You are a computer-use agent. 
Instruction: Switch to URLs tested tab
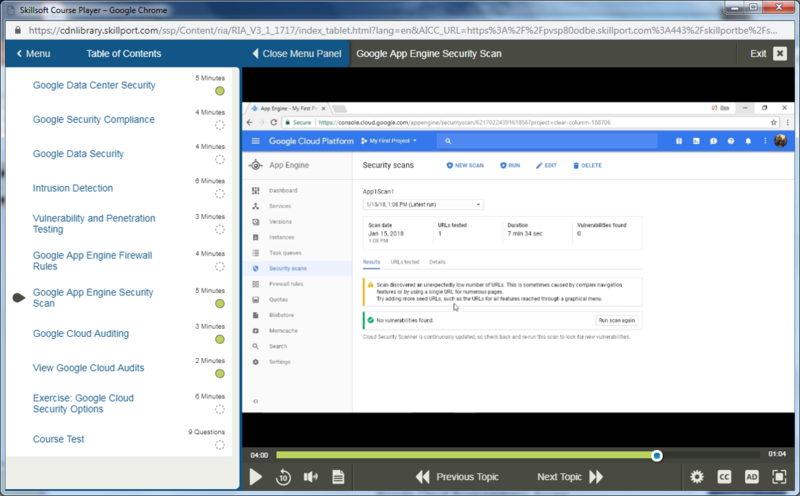405,262
